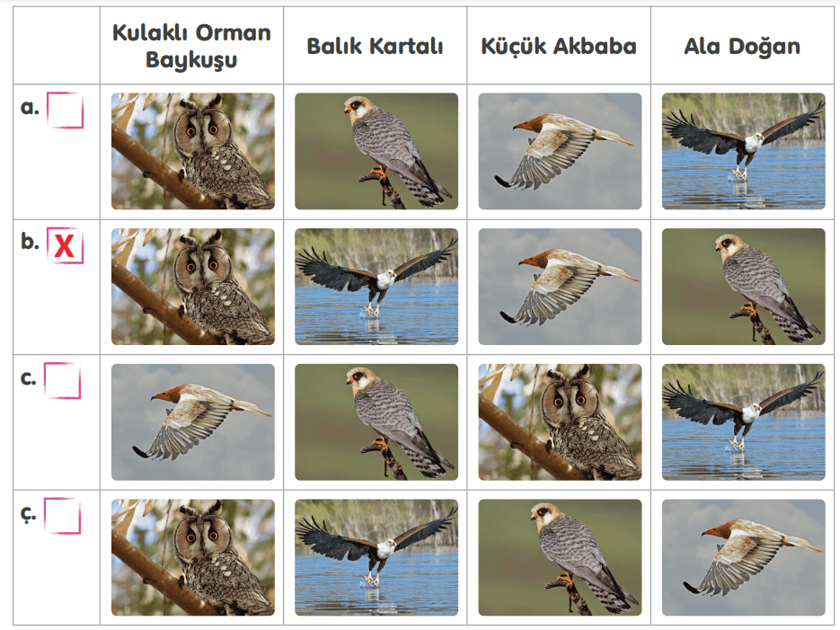Click the flying vulture photo in row b
The image size is (840, 630).
pos(560,287)
